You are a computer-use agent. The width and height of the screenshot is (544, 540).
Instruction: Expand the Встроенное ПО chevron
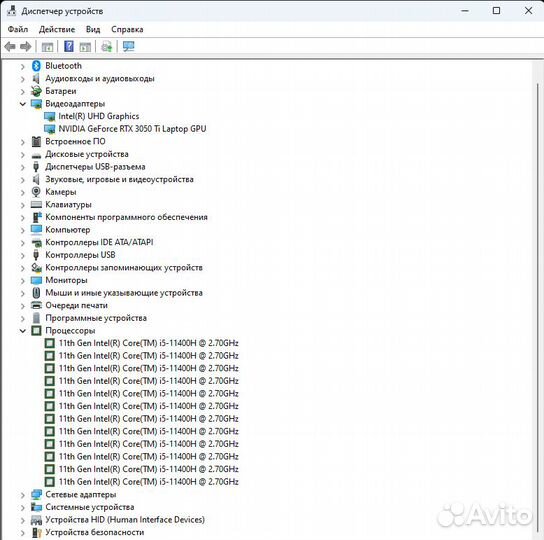pos(23,142)
